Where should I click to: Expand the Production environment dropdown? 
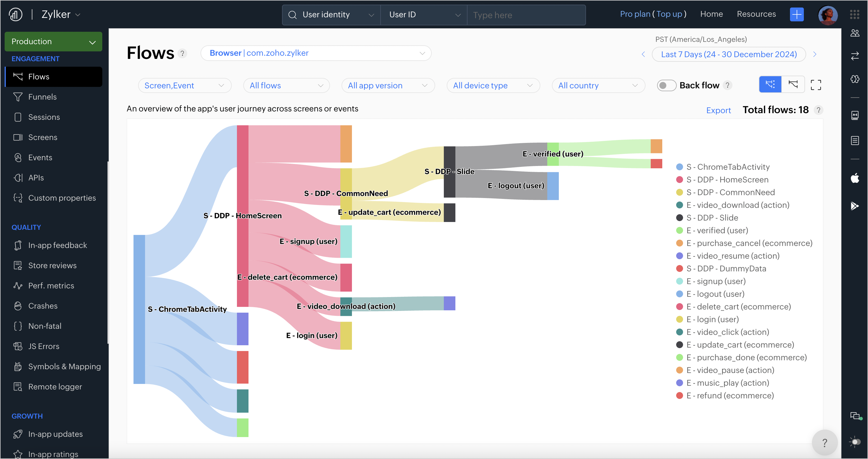click(53, 41)
